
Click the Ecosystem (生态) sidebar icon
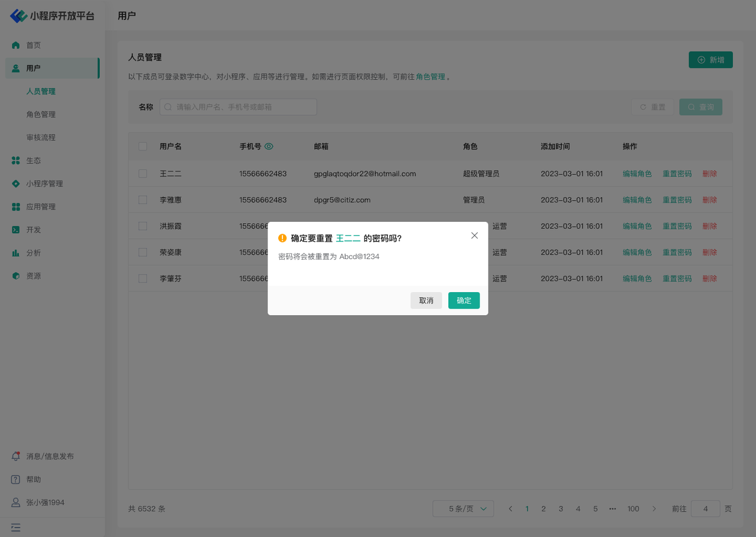coord(16,161)
